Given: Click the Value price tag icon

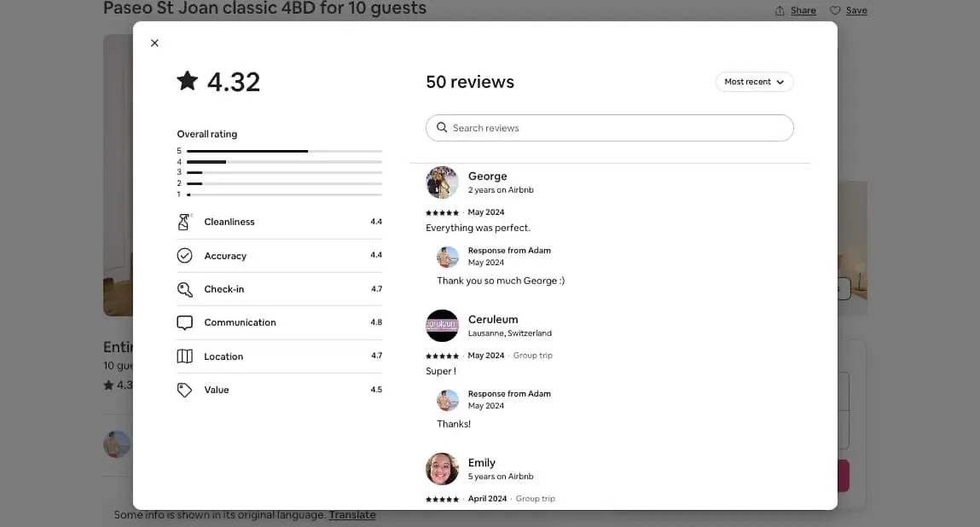Looking at the screenshot, I should click(184, 390).
